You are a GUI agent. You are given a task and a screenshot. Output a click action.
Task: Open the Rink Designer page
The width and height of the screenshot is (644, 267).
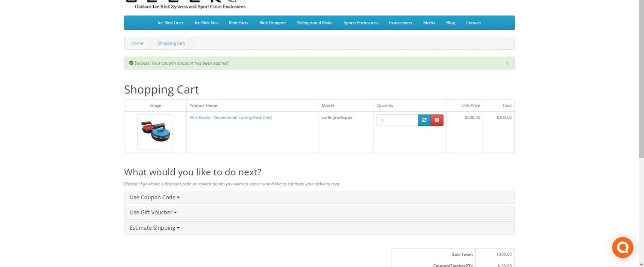point(272,23)
